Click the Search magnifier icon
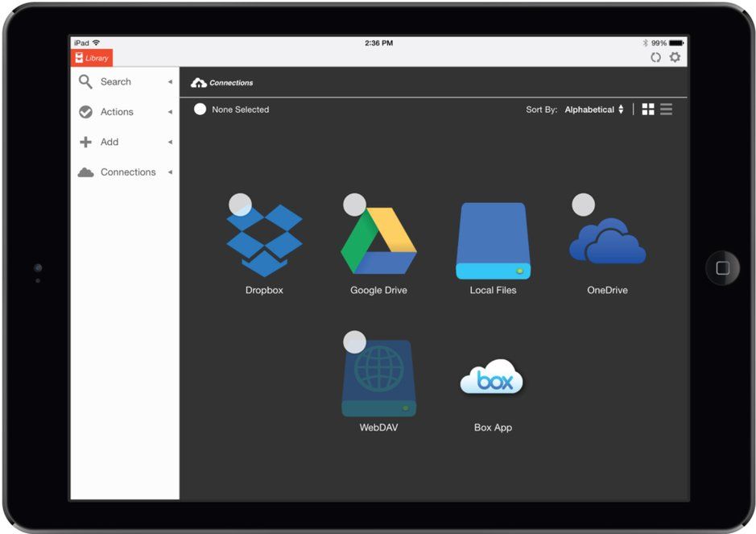Viewport: 756px width, 534px height. coord(85,81)
